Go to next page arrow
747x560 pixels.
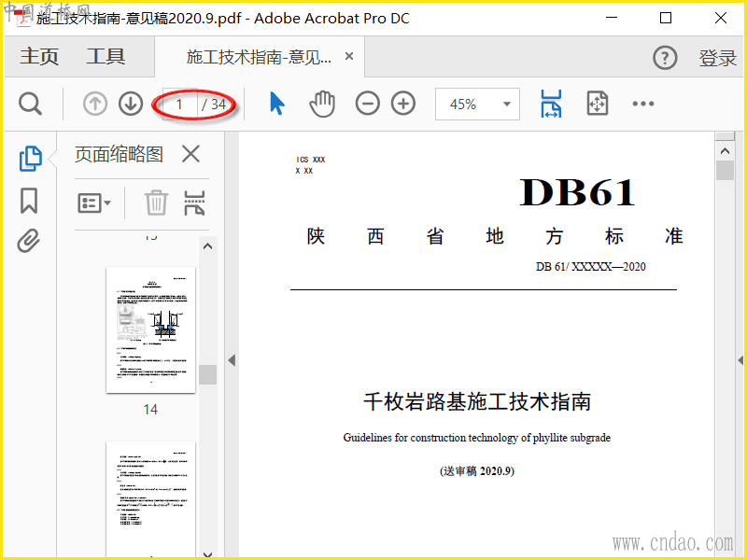(x=131, y=104)
